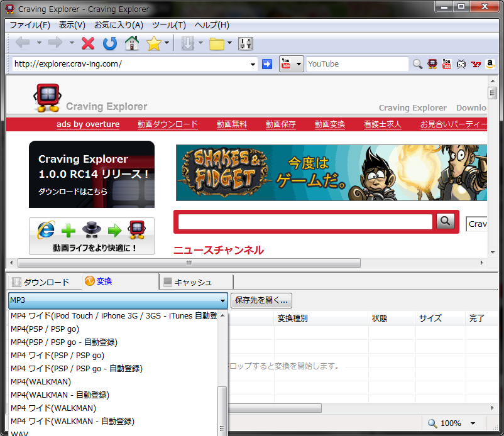This screenshot has width=504, height=436.
Task: Click the サイズ column header
Action: coord(441,319)
